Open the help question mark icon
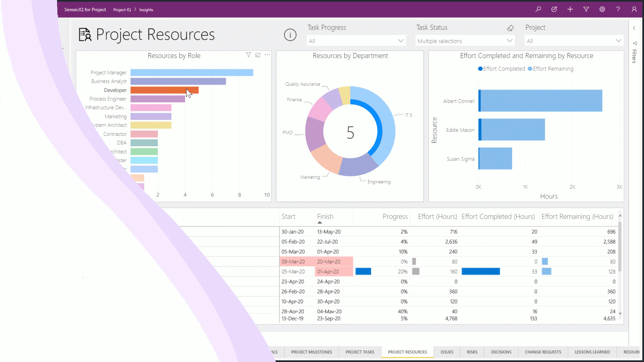This screenshot has width=644, height=362. pos(618,9)
